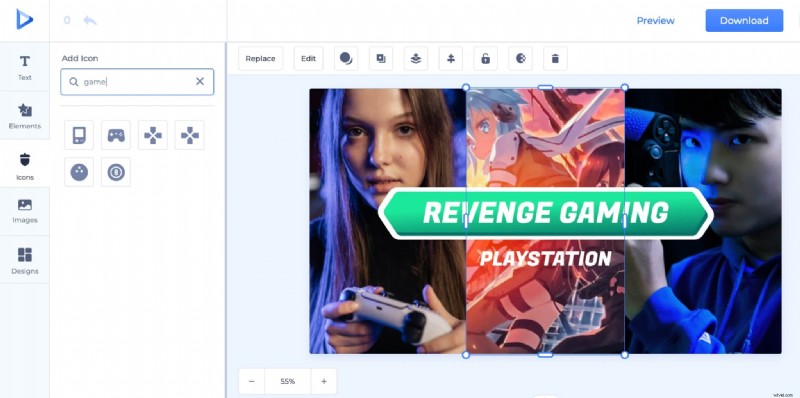
Task: Toggle the lock padlock icon
Action: point(485,59)
